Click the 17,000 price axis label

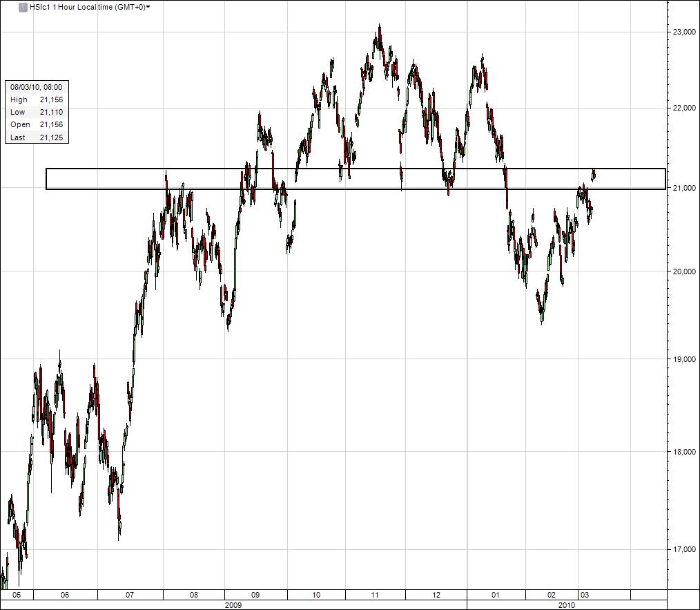click(683, 549)
